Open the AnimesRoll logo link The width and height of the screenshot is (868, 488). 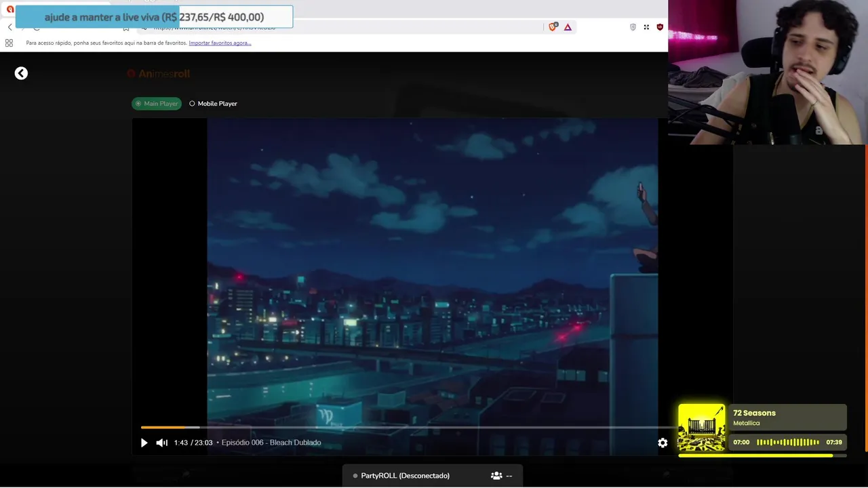pyautogui.click(x=159, y=74)
